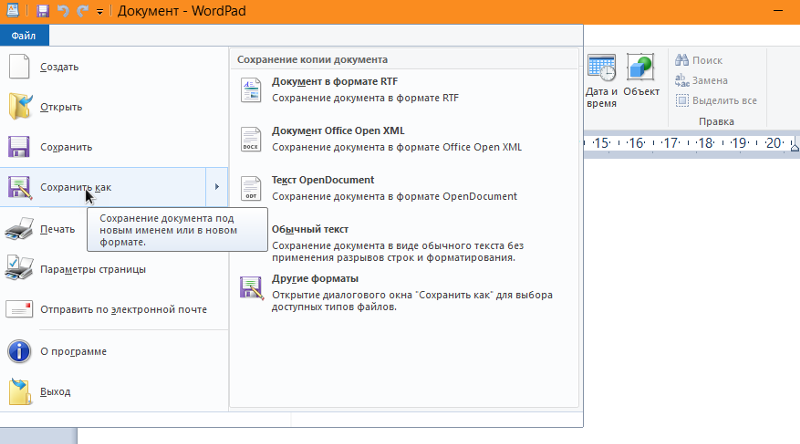Click the Дата и время calendar icon
The image size is (800, 444).
click(602, 67)
